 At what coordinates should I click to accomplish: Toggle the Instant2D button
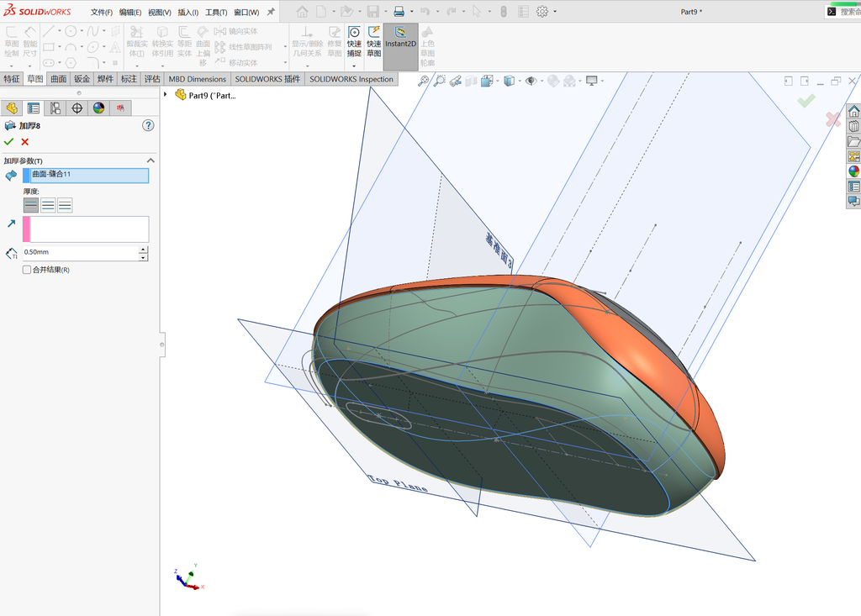[x=400, y=46]
